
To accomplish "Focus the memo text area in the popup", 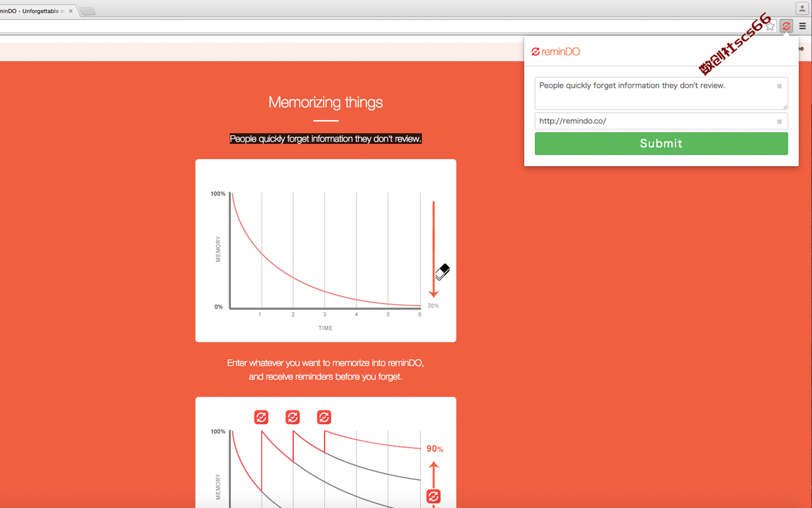I will pyautogui.click(x=661, y=93).
